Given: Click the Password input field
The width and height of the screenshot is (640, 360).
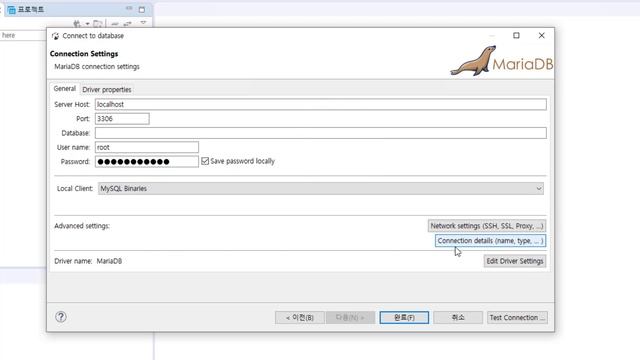Looking at the screenshot, I should (x=147, y=162).
